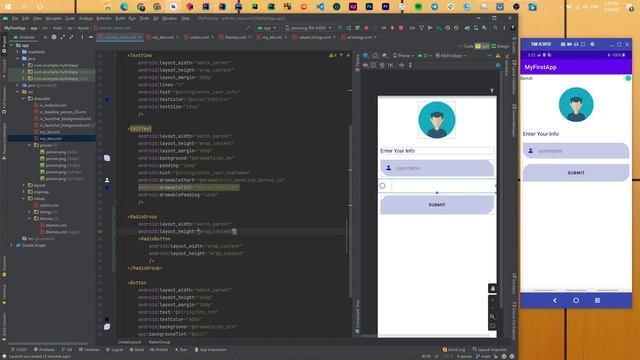Click the editor warnings indicator above code
The image size is (640, 360).
coord(333,55)
